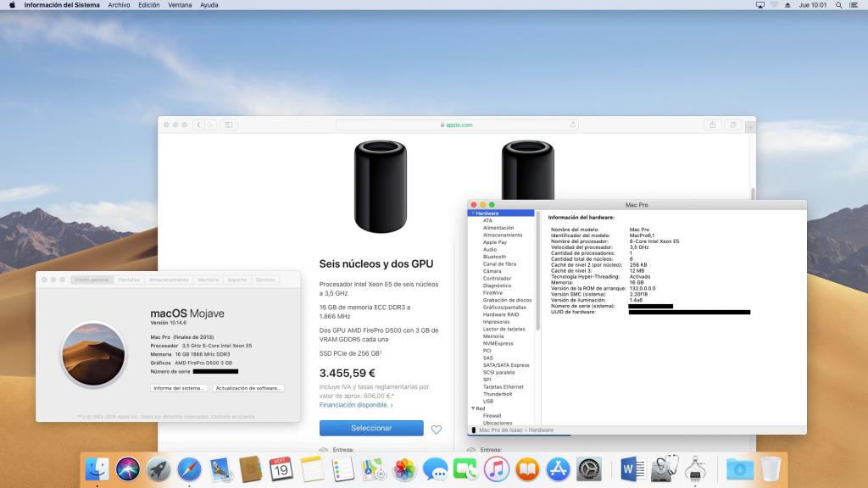Open Disk Utility stethoscope icon
Screen dimensions: 868x488
point(664,469)
